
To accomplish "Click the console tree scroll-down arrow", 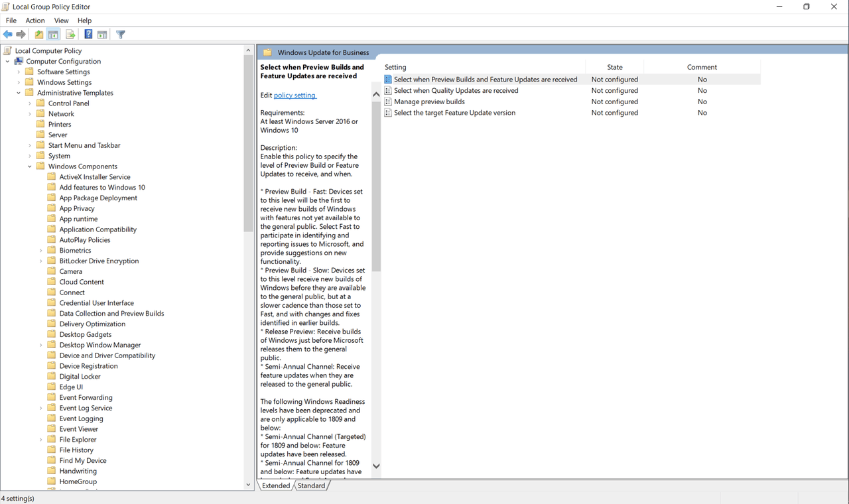I will [249, 485].
